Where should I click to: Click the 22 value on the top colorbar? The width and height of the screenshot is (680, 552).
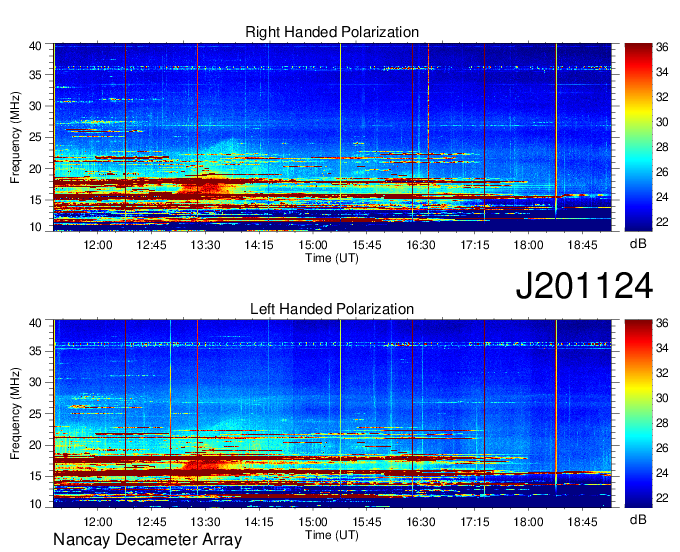pos(662,222)
